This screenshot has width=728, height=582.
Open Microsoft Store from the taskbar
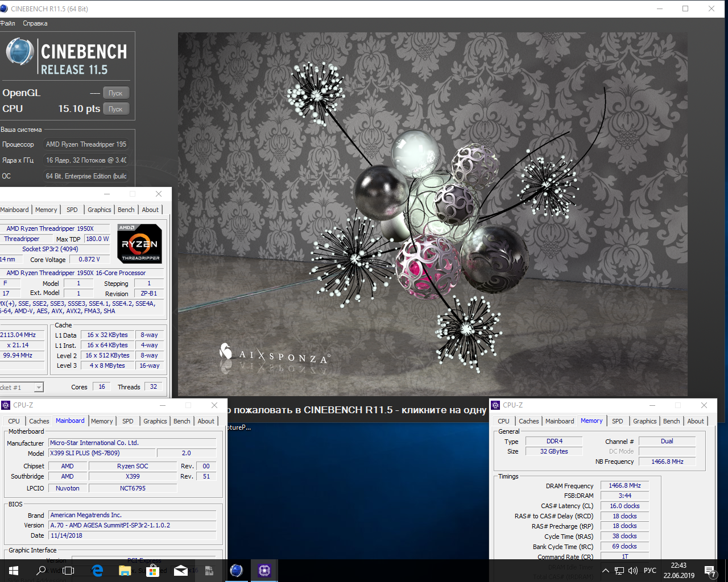(153, 571)
